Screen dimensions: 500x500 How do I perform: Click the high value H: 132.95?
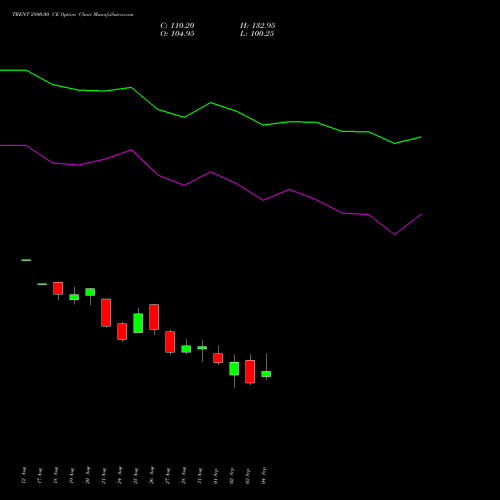pyautogui.click(x=258, y=26)
